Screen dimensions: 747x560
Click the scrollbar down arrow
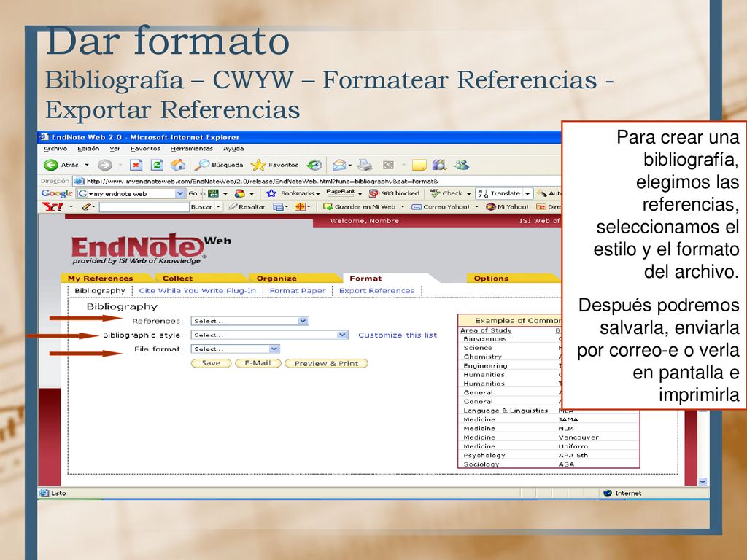703,481
